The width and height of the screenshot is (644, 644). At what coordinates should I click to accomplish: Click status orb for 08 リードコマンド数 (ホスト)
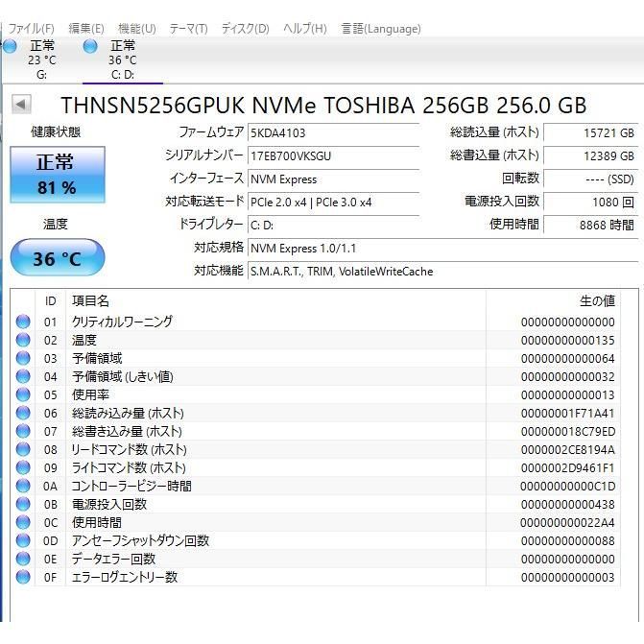pyautogui.click(x=23, y=449)
